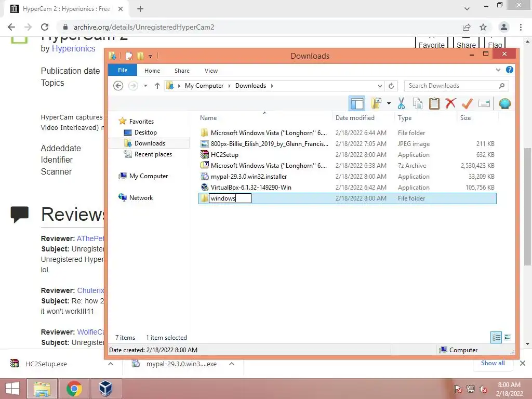Open the address bar history dropdown

[380, 86]
